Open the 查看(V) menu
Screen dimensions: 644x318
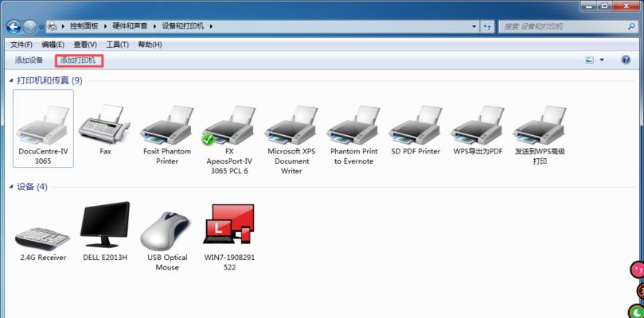tap(85, 45)
